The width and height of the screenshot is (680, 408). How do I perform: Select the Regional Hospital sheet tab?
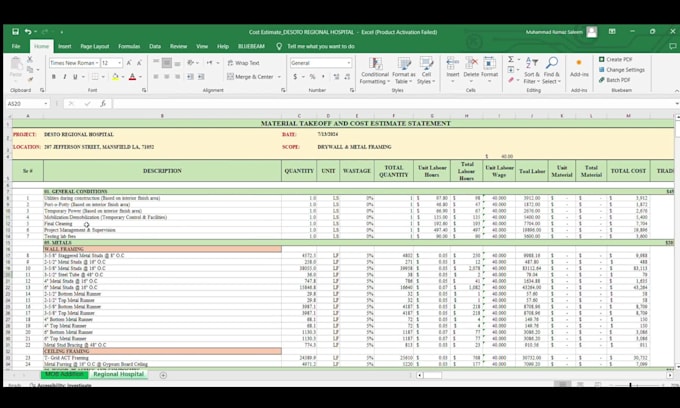click(x=118, y=374)
